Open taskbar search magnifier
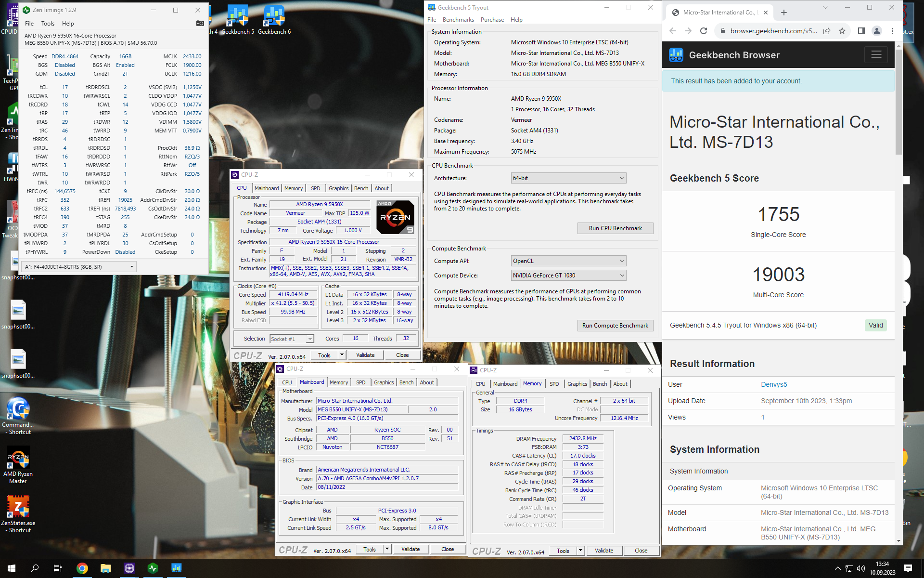 point(35,568)
